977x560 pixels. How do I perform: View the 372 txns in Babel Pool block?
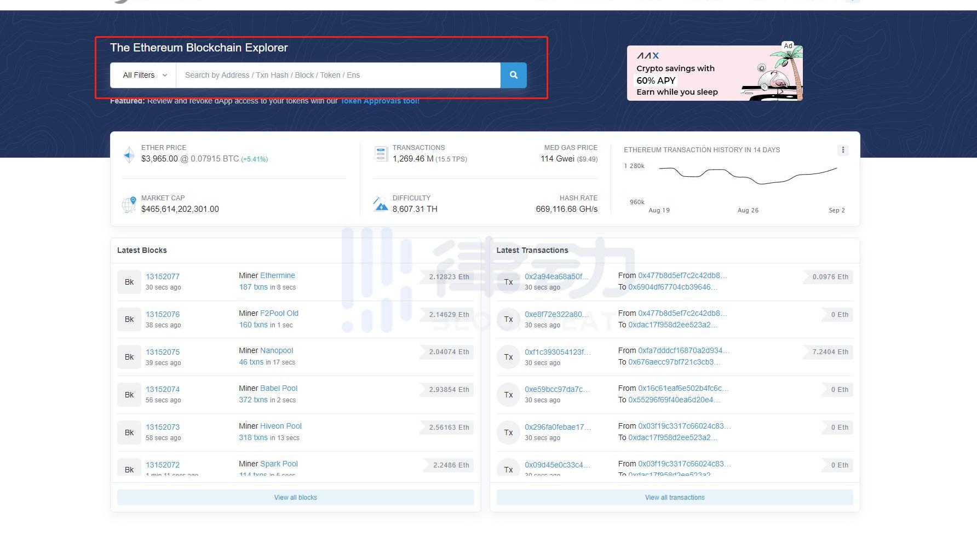[253, 400]
